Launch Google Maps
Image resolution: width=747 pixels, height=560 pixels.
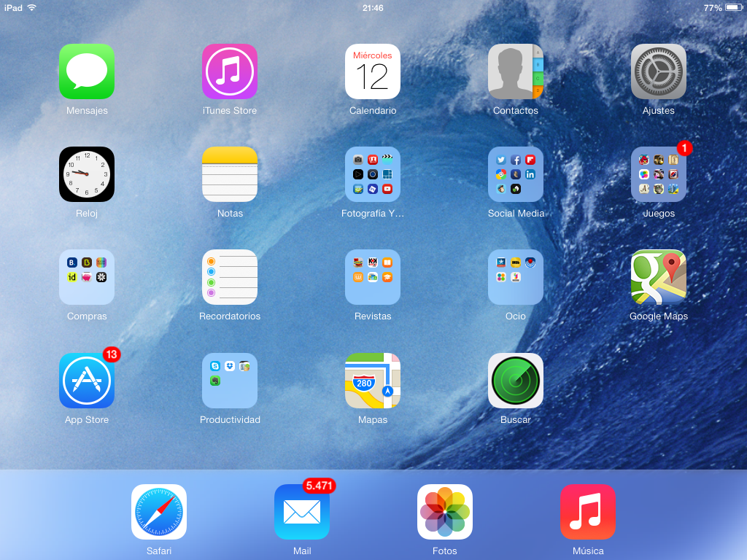[x=659, y=277]
